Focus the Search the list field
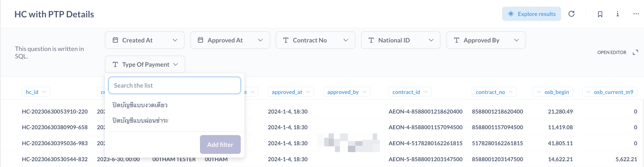 (x=175, y=85)
